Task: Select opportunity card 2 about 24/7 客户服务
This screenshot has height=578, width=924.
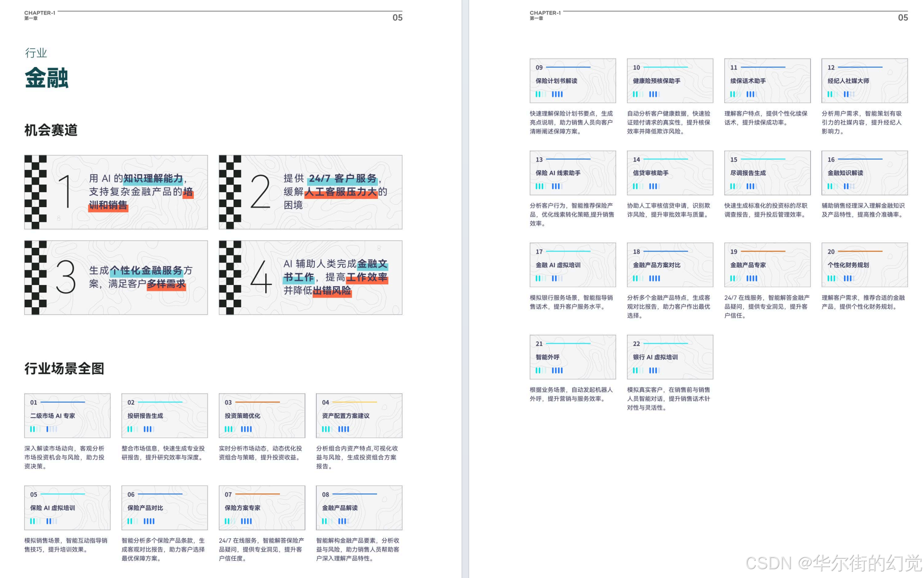Action: [311, 192]
